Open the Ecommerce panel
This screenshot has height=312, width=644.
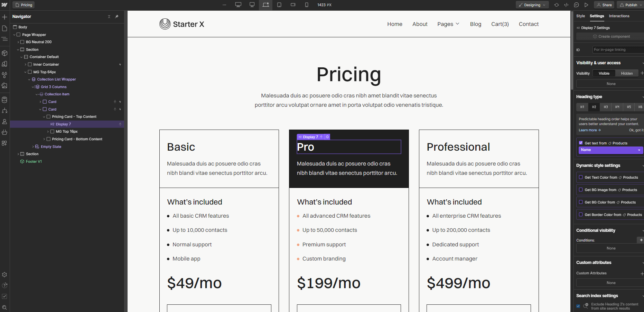5,132
